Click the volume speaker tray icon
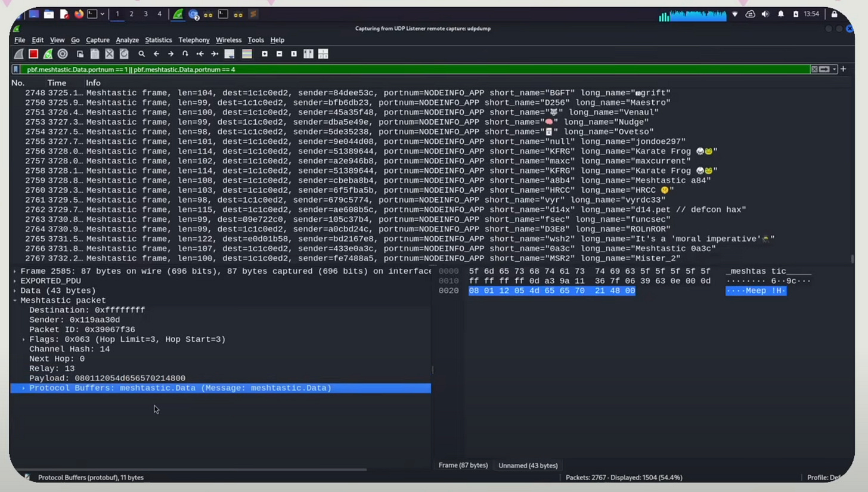The image size is (868, 492). pyautogui.click(x=765, y=14)
